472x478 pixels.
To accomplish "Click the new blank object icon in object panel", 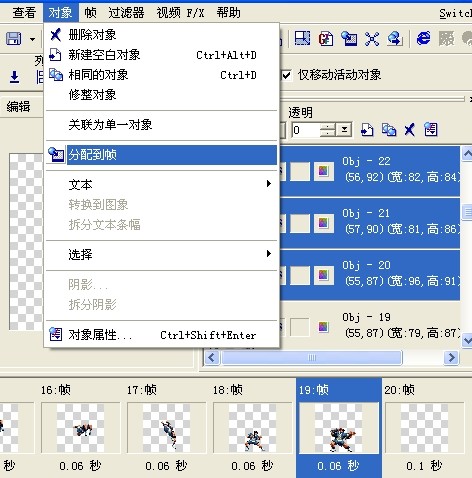I will point(367,130).
